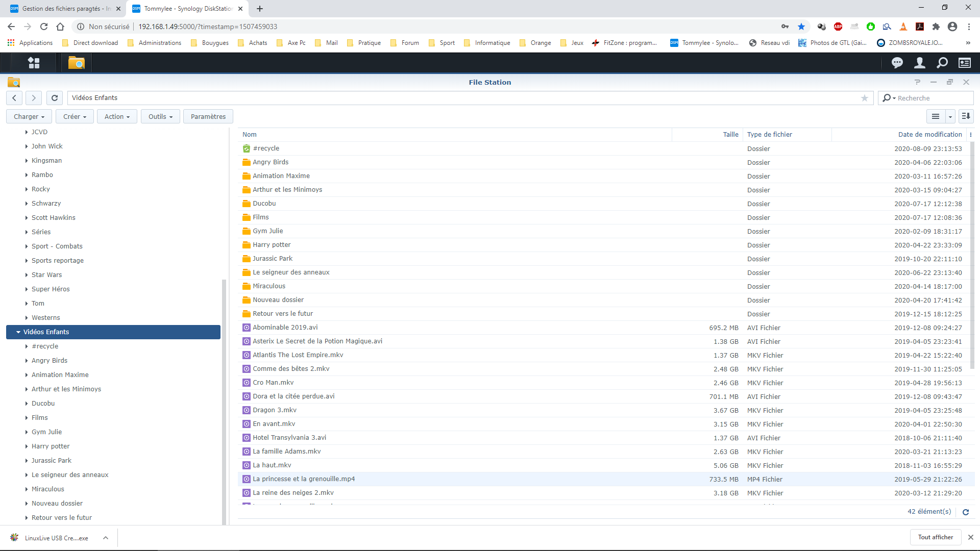This screenshot has width=980, height=551.
Task: Open the DSM main menu grid icon
Action: tap(34, 63)
